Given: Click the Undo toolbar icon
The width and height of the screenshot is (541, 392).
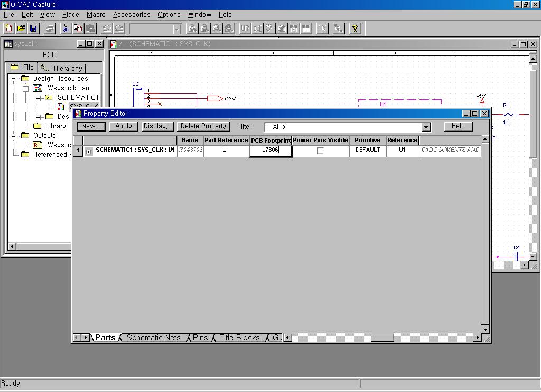Looking at the screenshot, I should (x=107, y=29).
